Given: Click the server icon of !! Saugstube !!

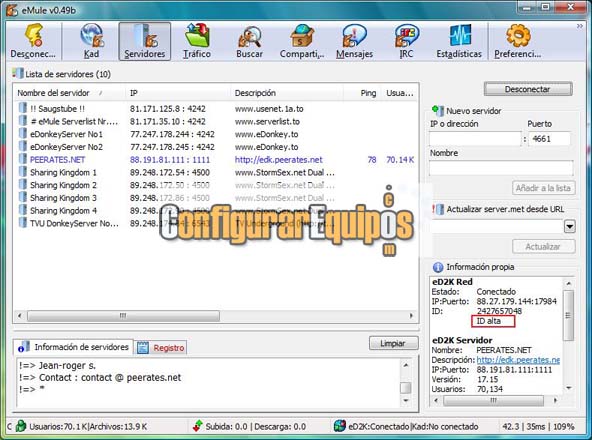Looking at the screenshot, I should 23,108.
